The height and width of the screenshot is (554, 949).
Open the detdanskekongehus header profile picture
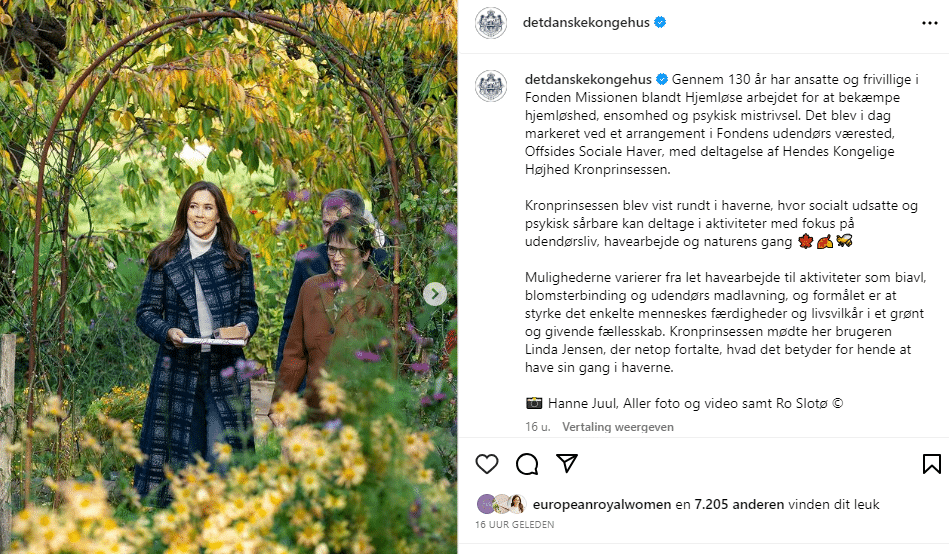(x=491, y=23)
